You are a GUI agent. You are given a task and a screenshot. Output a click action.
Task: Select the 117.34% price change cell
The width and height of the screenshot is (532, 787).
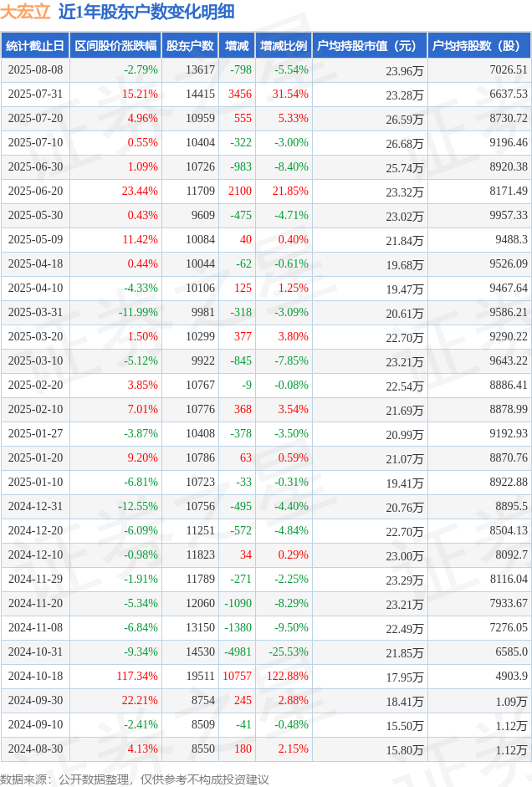tap(137, 676)
